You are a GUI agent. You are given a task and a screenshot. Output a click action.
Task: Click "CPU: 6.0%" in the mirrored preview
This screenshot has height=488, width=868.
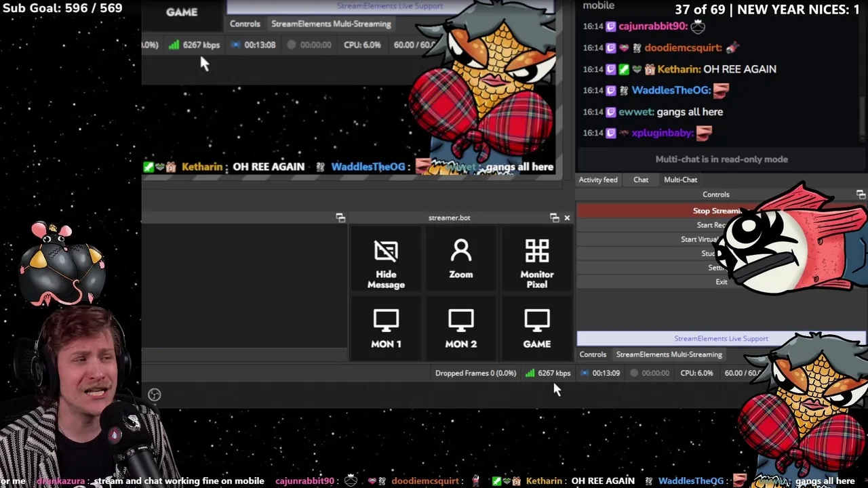(x=362, y=45)
